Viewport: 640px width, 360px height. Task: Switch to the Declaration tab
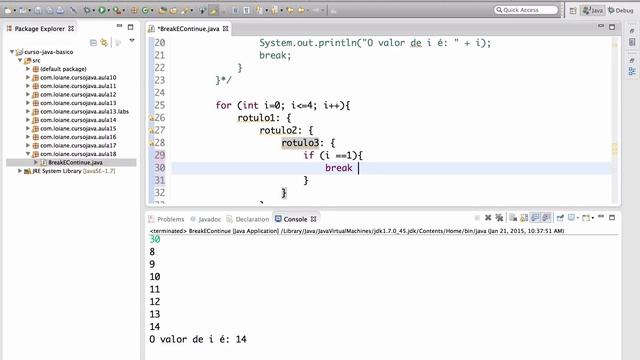coord(248,219)
